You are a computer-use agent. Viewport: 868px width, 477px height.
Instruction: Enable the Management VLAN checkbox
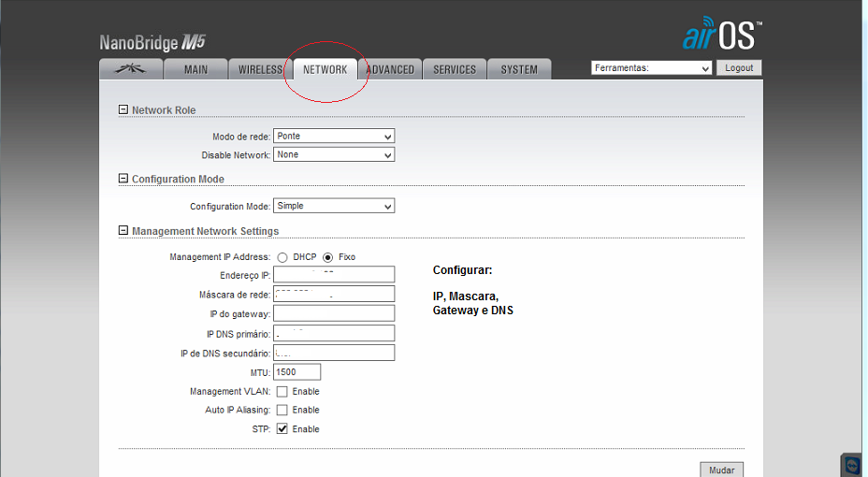click(282, 392)
